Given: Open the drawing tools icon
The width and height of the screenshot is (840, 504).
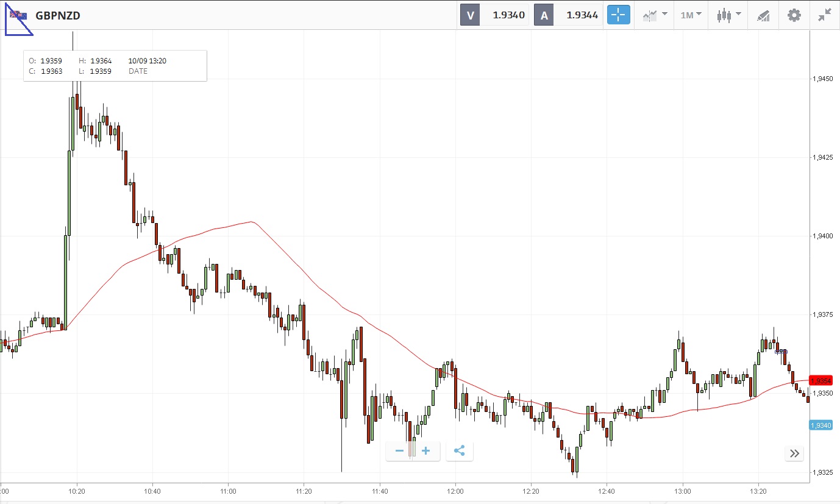Looking at the screenshot, I should (x=763, y=15).
